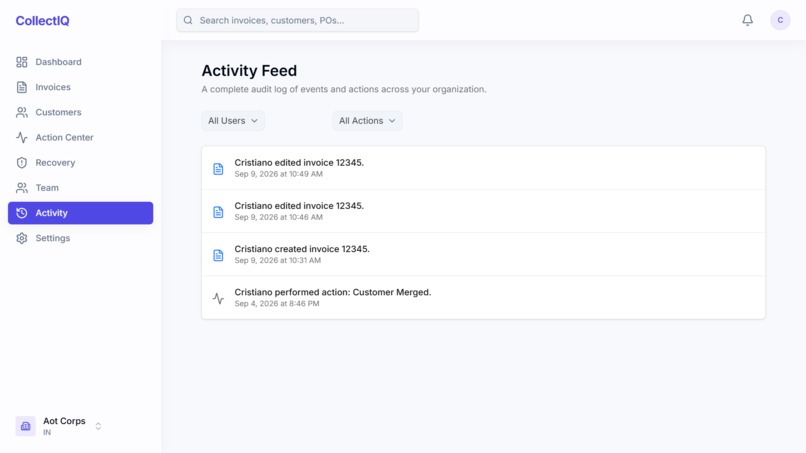This screenshot has width=806, height=453.
Task: Click the Settings gear icon
Action: coord(22,238)
